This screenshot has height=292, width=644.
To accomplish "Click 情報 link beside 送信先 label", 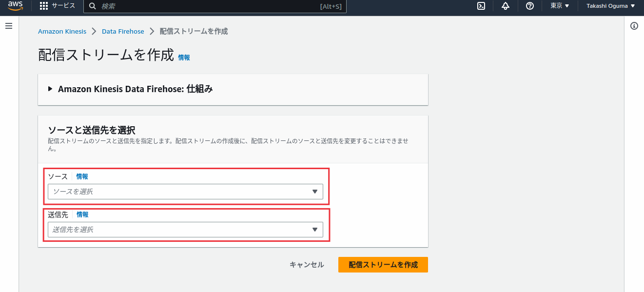I will pos(82,214).
